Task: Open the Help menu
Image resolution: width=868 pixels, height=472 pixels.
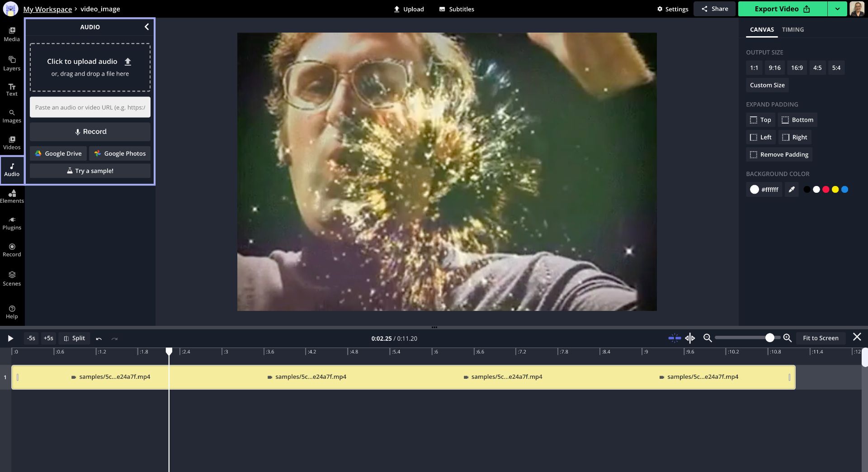Action: pos(12,312)
